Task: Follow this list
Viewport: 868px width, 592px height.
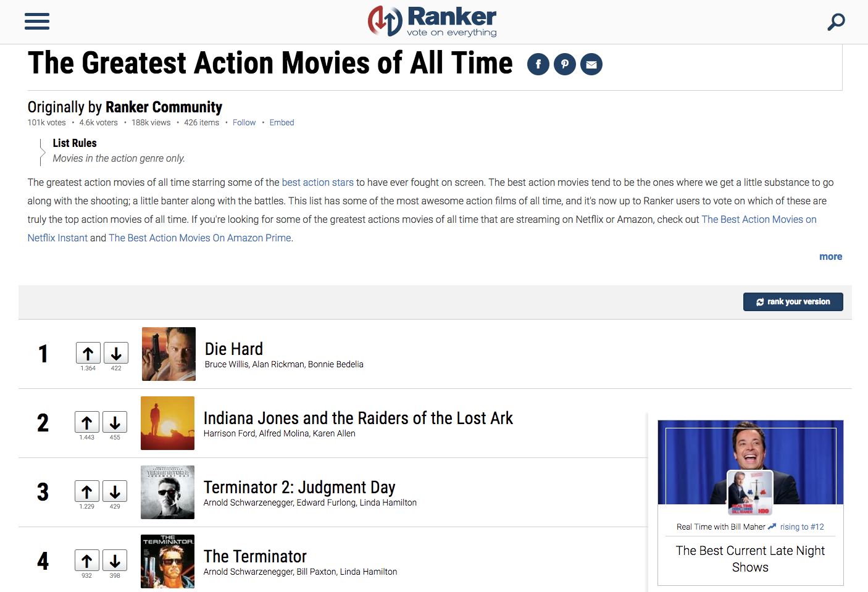Action: pyautogui.click(x=244, y=123)
